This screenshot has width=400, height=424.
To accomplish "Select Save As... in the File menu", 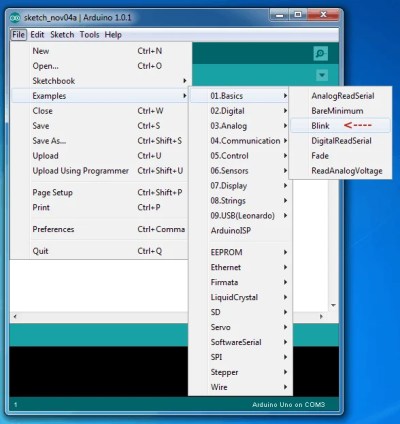I will tap(100, 141).
